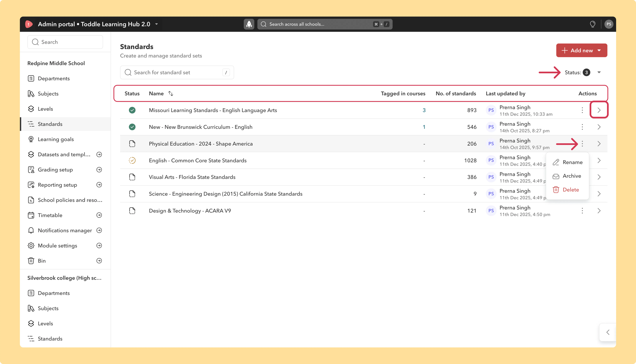Click the sidebar Search field

coord(65,42)
